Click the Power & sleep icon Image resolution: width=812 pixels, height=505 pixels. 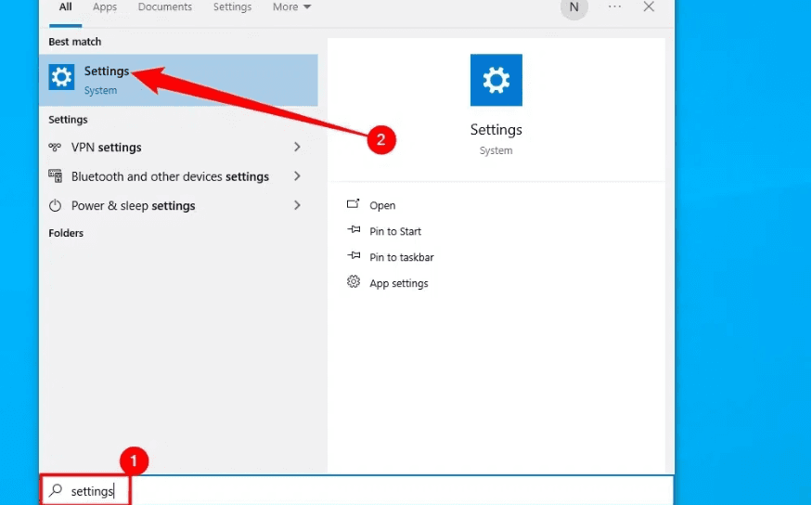pyautogui.click(x=56, y=206)
